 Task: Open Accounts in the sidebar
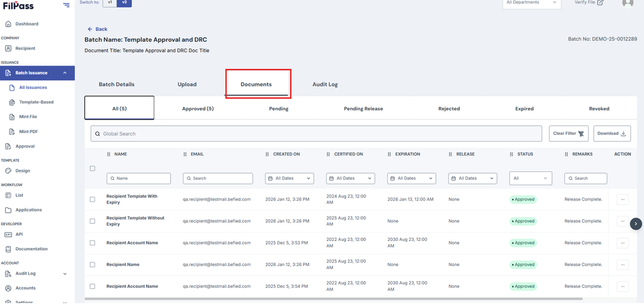(x=25, y=288)
